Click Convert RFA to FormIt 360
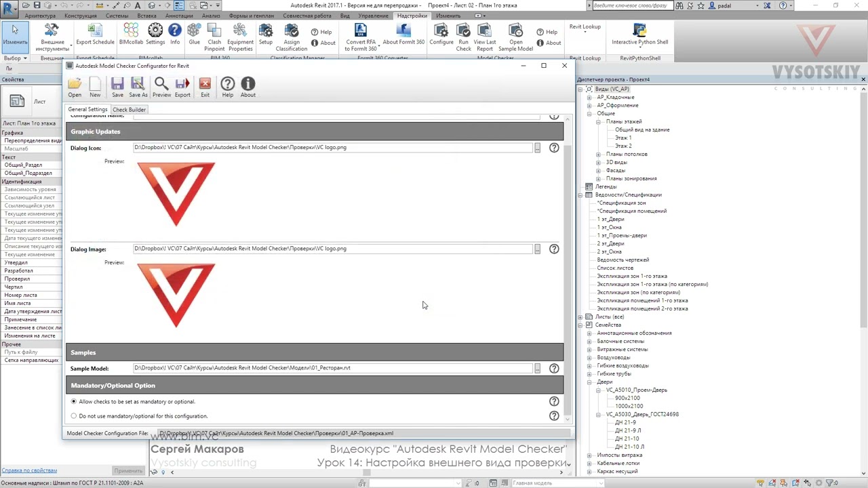This screenshot has height=488, width=868. click(361, 37)
